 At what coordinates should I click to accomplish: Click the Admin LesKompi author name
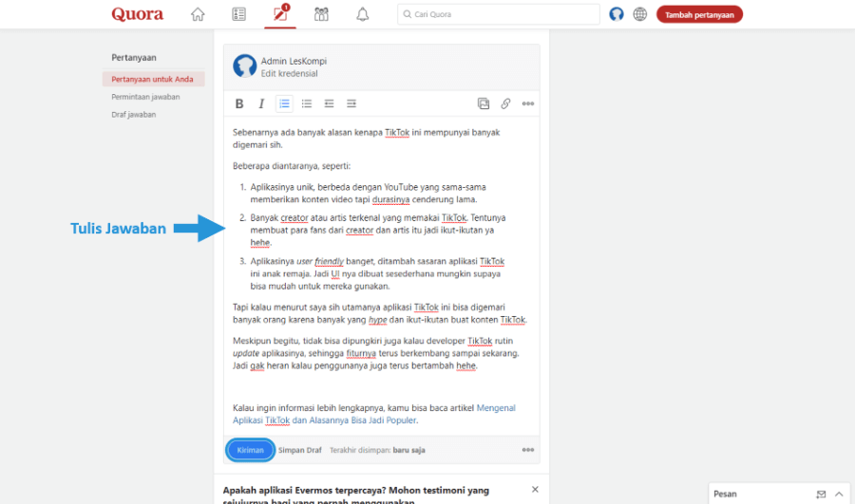(x=294, y=61)
